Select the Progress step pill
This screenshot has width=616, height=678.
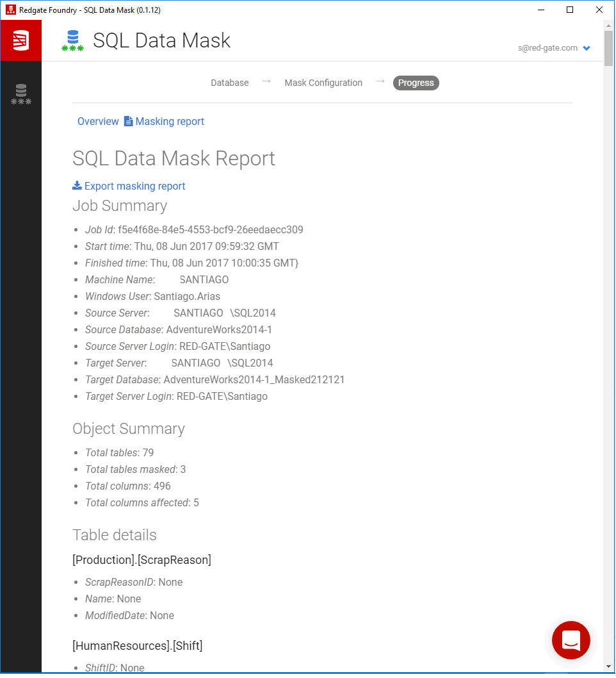[x=416, y=83]
